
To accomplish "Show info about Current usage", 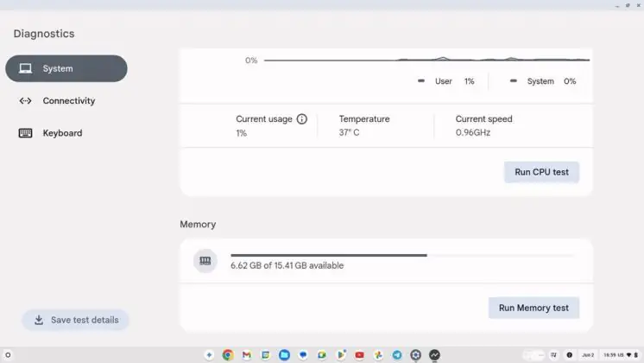I will 302,119.
